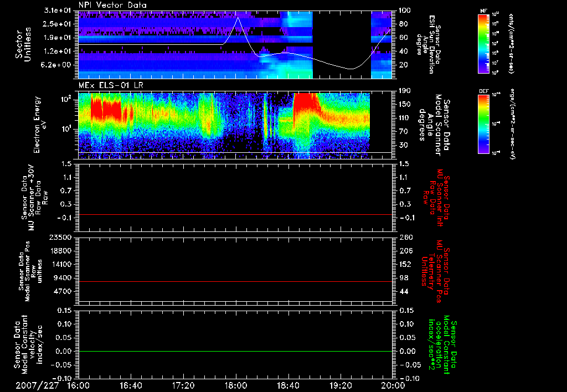
Task: Click the green "Model Constant acceleration" axis title
Action: 442,345
